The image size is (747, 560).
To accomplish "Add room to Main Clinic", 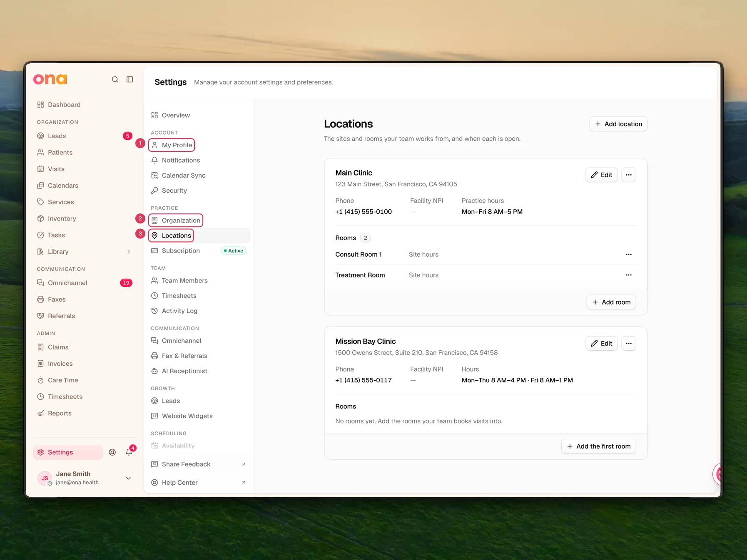I will click(611, 302).
